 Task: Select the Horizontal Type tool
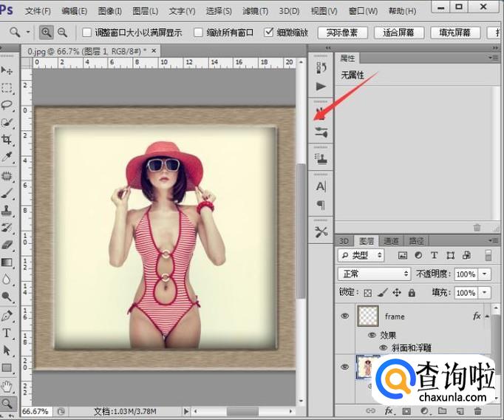tap(7, 333)
